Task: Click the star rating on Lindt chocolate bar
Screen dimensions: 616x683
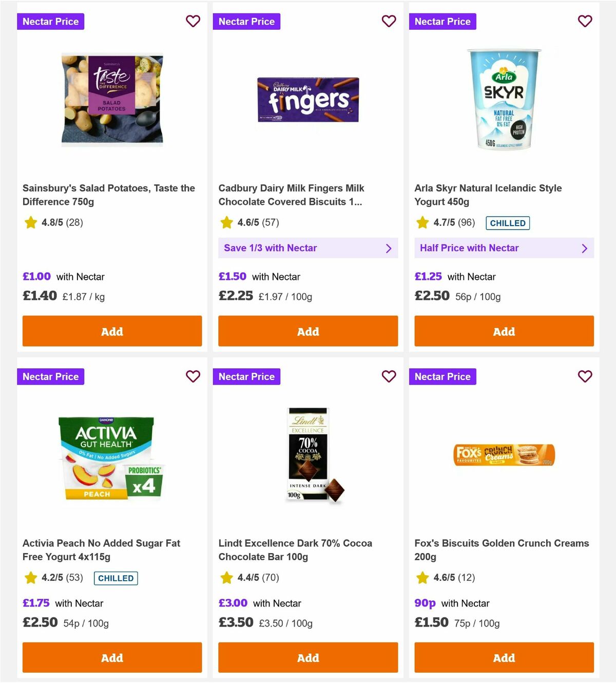Action: pos(227,578)
